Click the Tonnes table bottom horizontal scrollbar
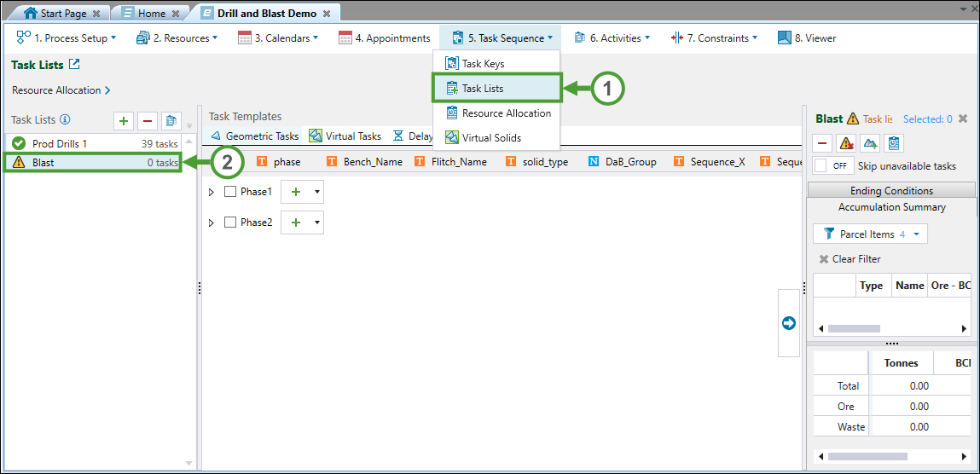 [891, 456]
